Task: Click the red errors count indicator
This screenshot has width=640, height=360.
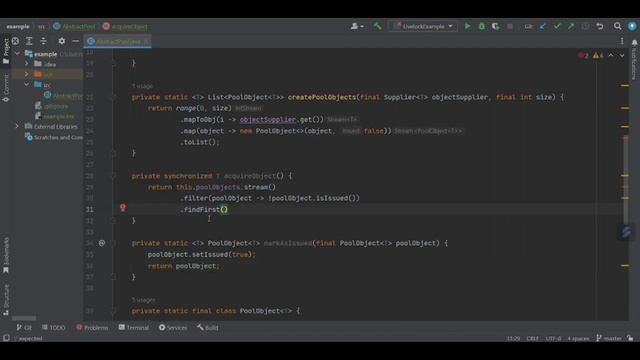Action: (x=583, y=56)
